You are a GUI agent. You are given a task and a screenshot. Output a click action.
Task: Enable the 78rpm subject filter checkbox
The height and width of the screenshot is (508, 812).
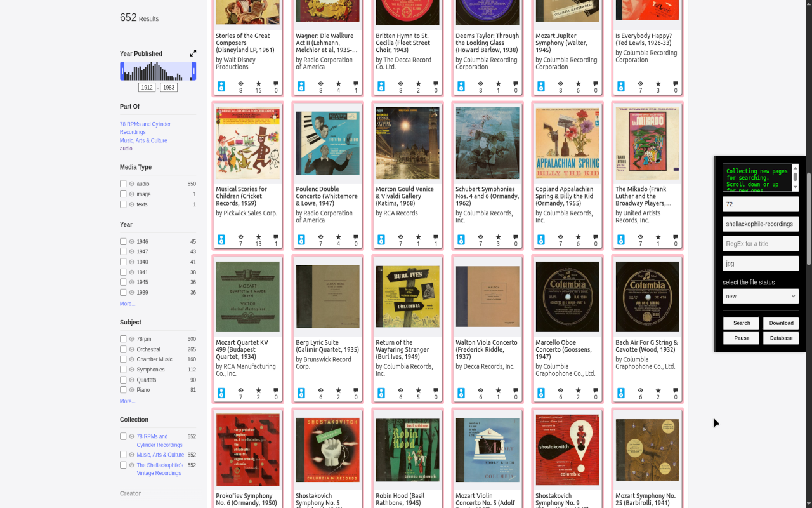click(123, 339)
